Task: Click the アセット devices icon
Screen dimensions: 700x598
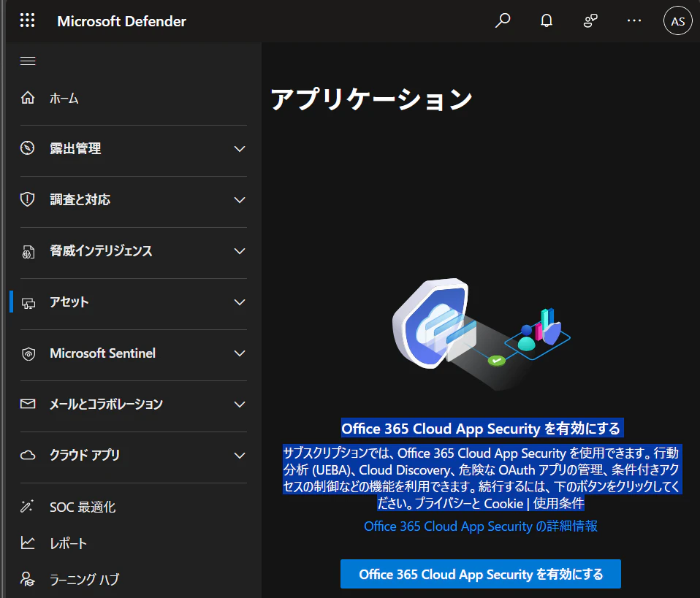Action: (28, 304)
